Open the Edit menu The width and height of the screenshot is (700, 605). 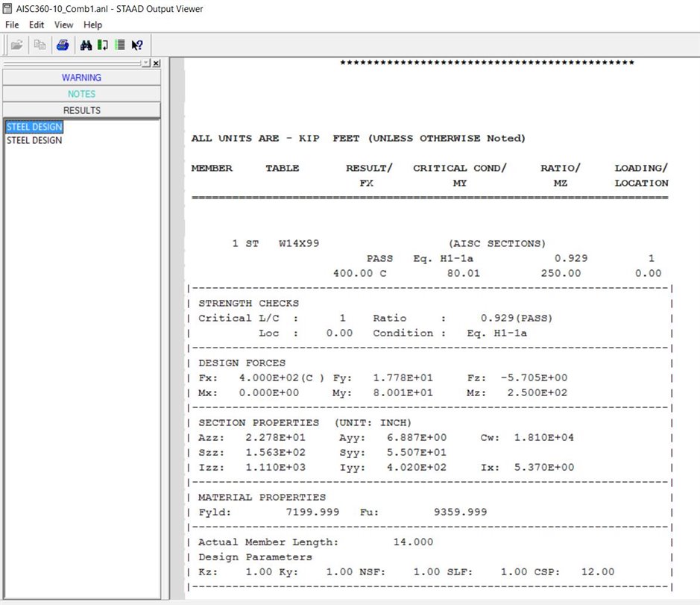coord(37,25)
